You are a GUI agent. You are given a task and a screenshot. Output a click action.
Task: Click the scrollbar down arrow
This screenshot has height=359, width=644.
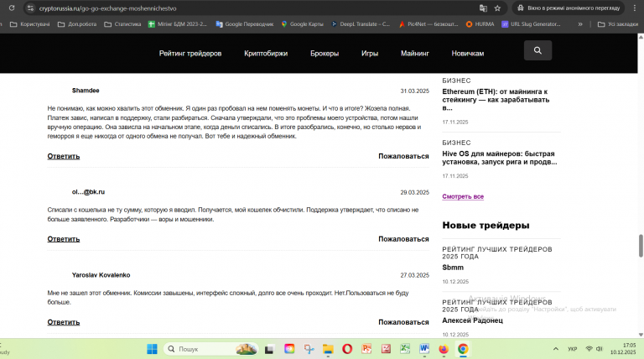641,335
